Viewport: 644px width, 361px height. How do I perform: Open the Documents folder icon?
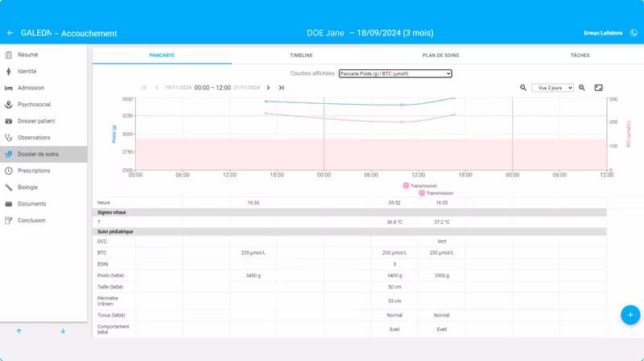(9, 204)
